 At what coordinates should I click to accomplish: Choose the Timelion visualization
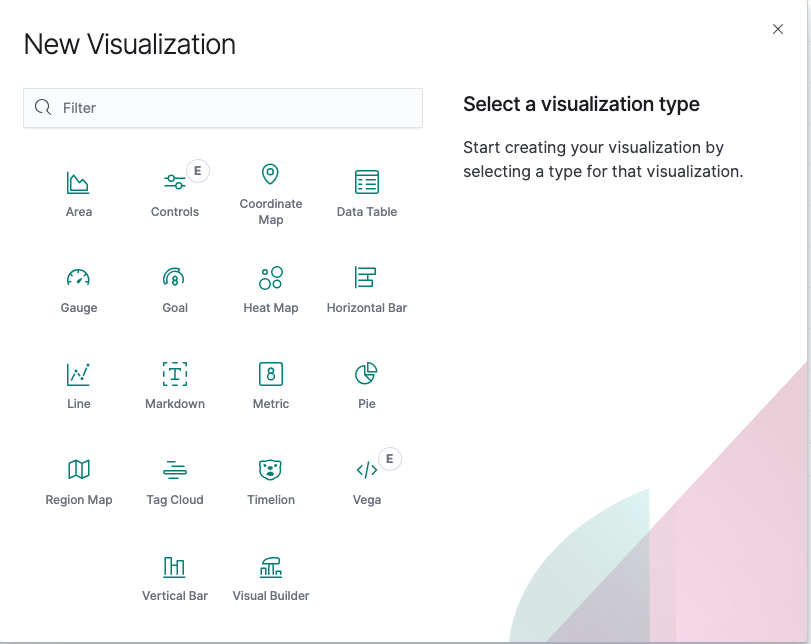coord(270,479)
